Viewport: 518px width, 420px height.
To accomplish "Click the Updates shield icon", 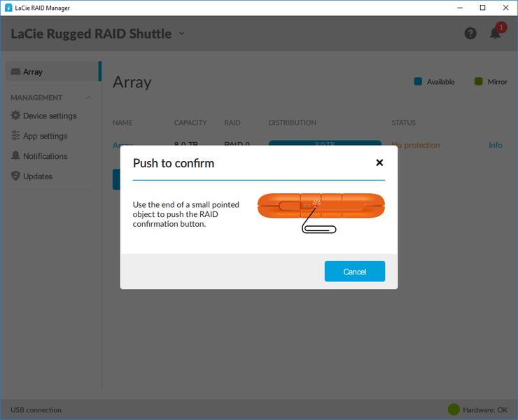I will tap(15, 176).
